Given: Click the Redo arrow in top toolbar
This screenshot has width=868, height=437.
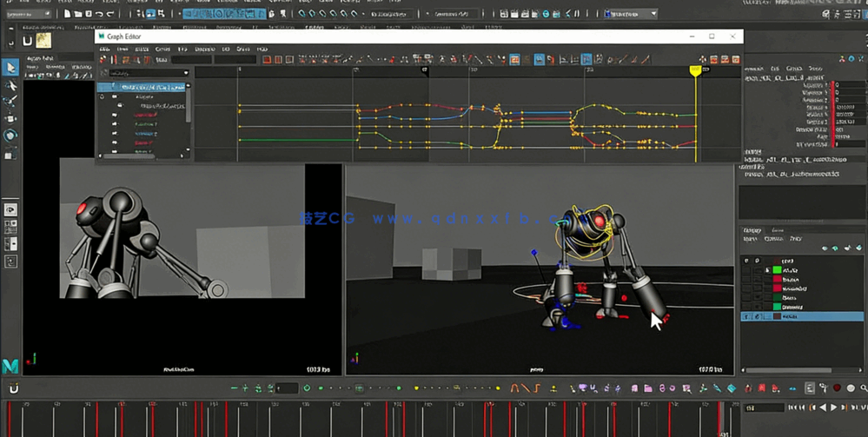Looking at the screenshot, I should [x=110, y=14].
